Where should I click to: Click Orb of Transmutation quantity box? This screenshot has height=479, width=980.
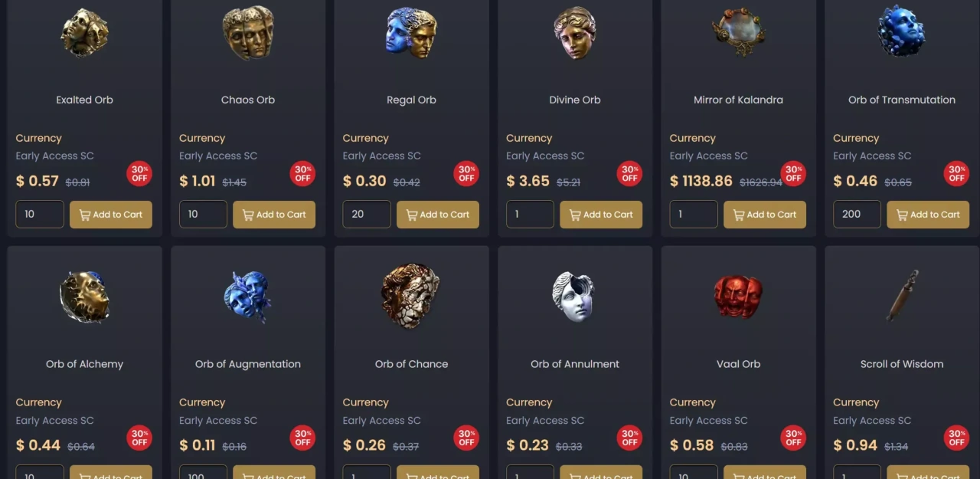(x=857, y=215)
